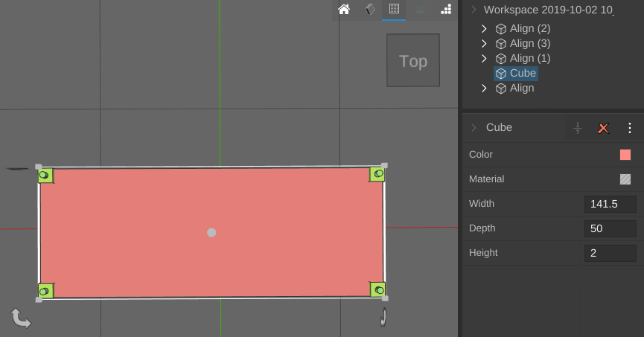The image size is (644, 337).
Task: Click the dimmed green toolbar icon
Action: point(420,10)
